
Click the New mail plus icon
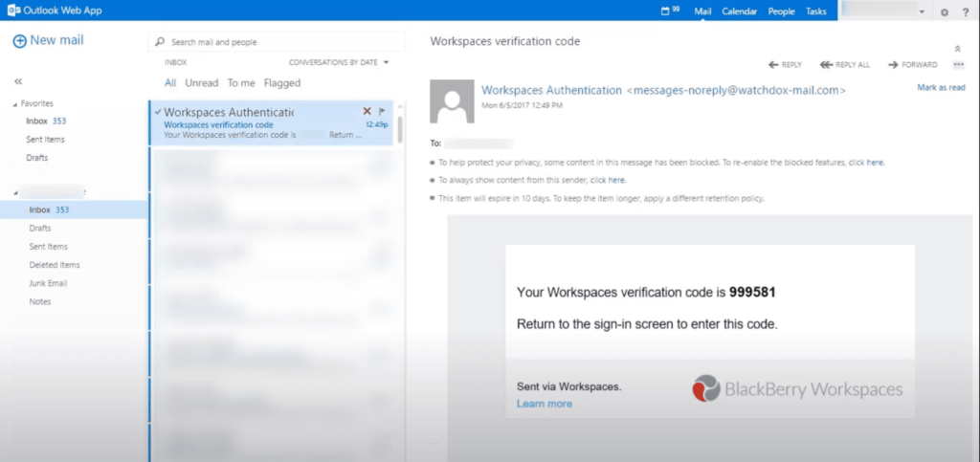tap(19, 41)
